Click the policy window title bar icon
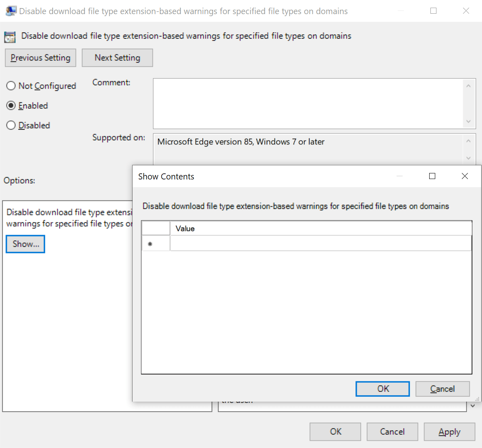The width and height of the screenshot is (482, 448). click(11, 11)
